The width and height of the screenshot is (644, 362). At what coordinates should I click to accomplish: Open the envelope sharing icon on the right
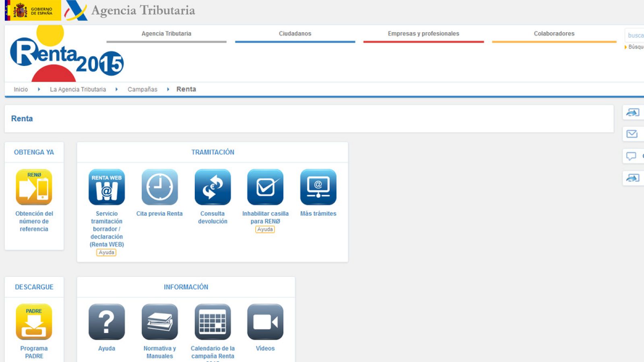[x=633, y=134]
